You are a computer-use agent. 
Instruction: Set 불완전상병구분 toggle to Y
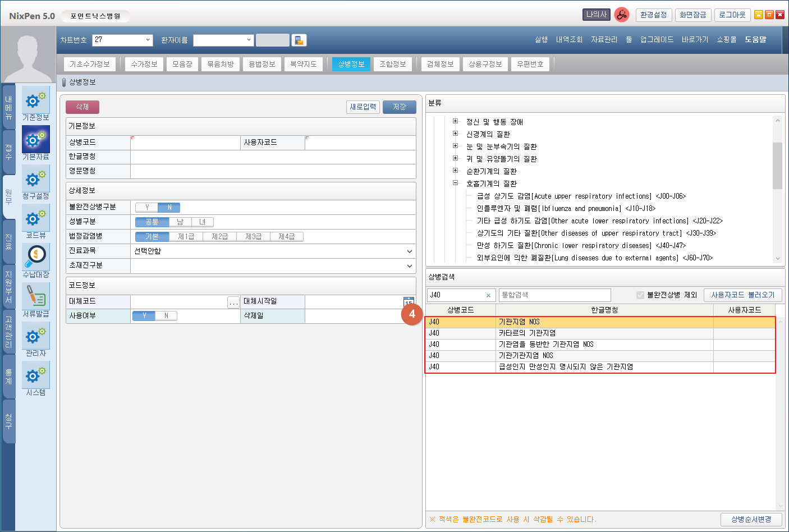click(x=147, y=208)
